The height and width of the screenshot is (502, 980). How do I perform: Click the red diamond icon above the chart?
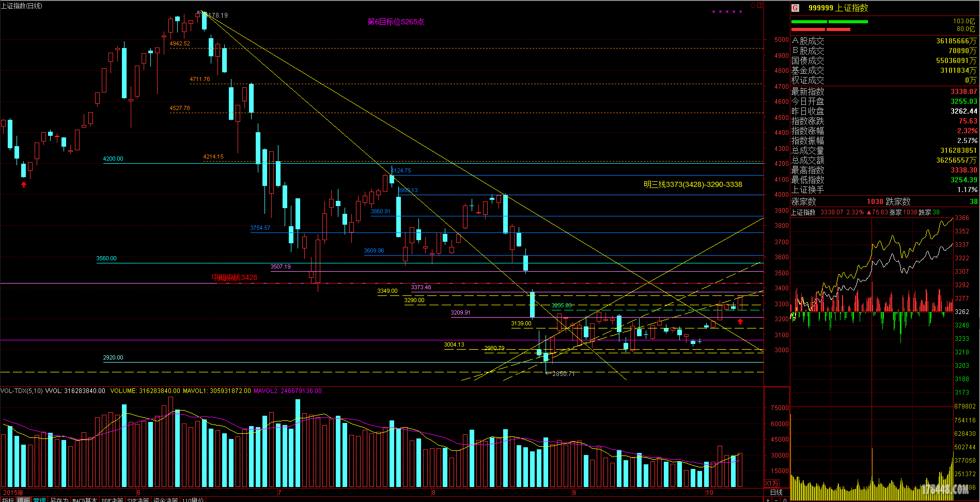tap(753, 6)
